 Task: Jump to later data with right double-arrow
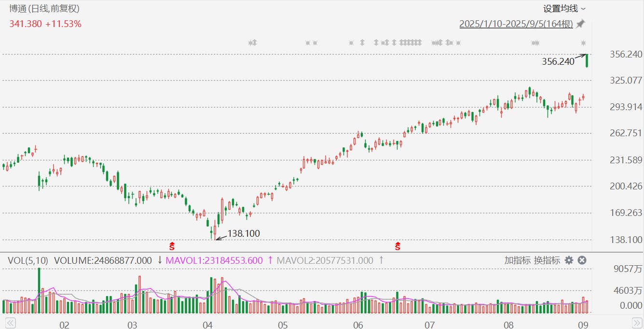coord(637,322)
